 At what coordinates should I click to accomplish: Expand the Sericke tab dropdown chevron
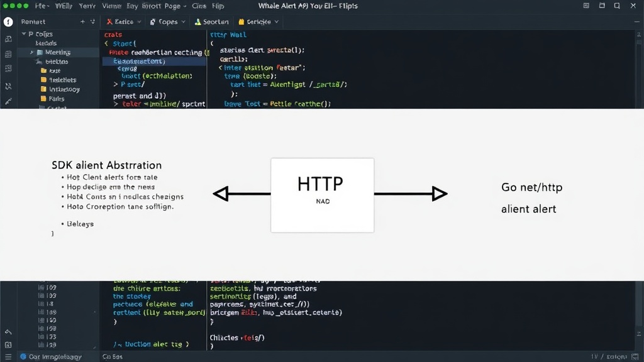(x=277, y=22)
